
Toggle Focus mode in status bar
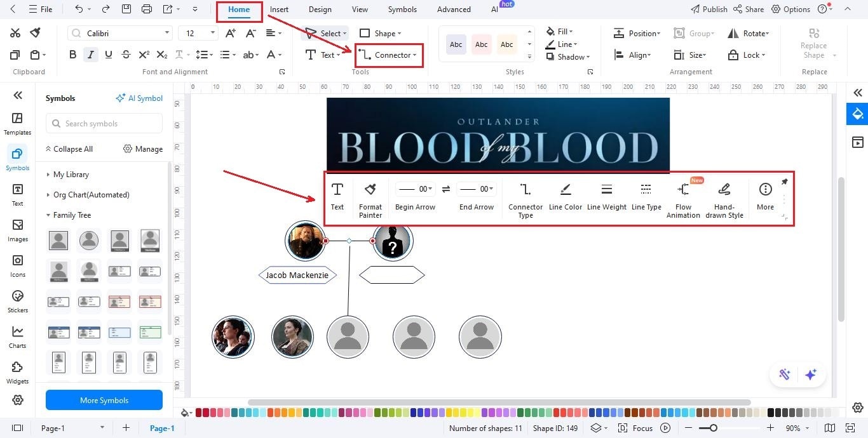[x=635, y=428]
